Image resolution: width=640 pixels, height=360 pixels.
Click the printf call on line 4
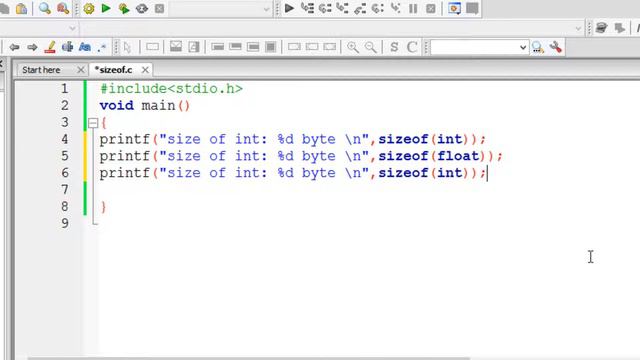point(293,139)
